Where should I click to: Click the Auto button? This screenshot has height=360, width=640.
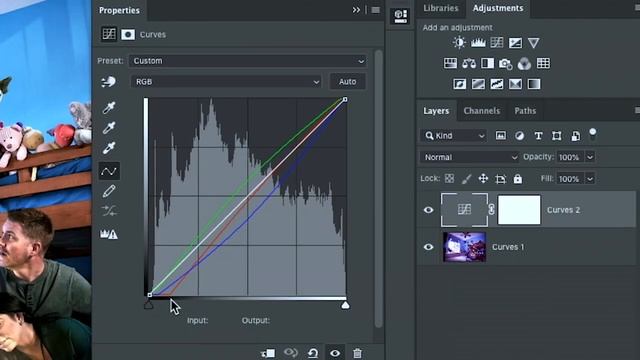pos(347,82)
